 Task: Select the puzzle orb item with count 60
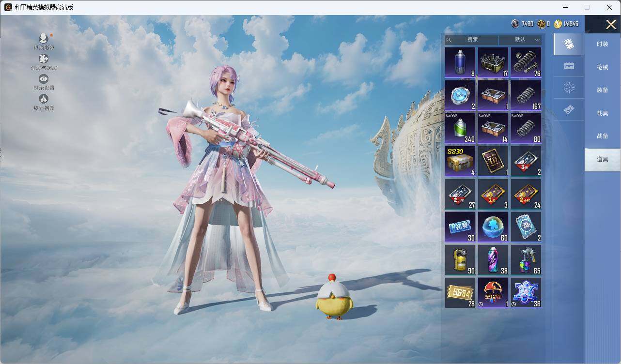point(493,227)
